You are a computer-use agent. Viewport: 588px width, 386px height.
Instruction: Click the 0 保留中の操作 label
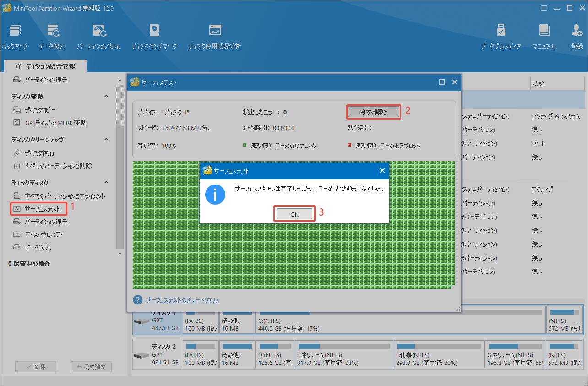[29, 264]
